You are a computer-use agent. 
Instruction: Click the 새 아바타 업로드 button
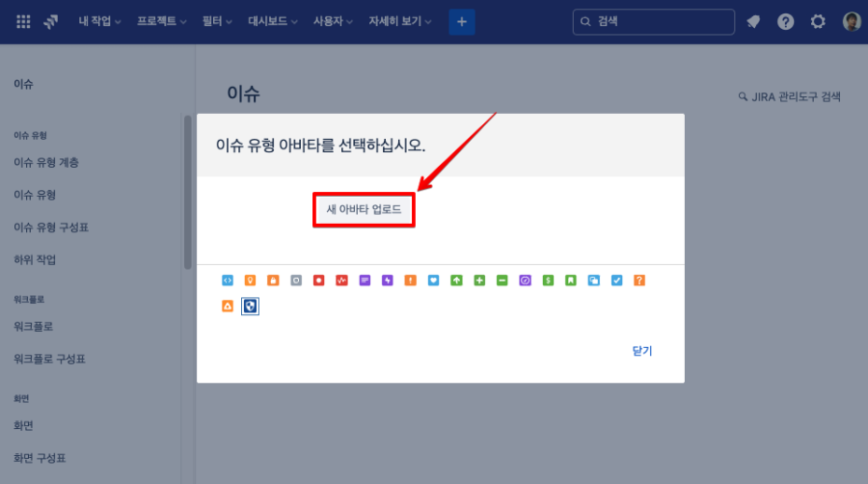tap(364, 209)
